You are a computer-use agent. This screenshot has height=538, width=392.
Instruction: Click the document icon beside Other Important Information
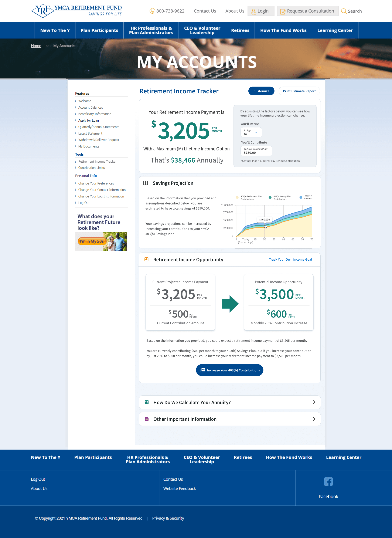point(147,419)
